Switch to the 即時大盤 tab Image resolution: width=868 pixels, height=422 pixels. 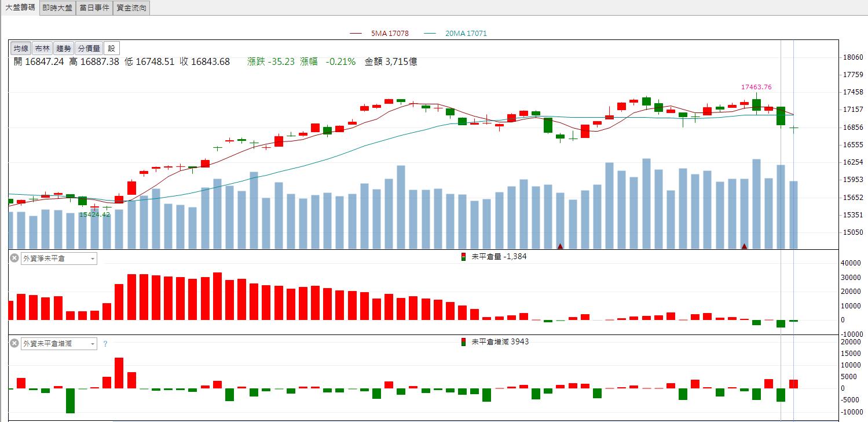pos(58,8)
